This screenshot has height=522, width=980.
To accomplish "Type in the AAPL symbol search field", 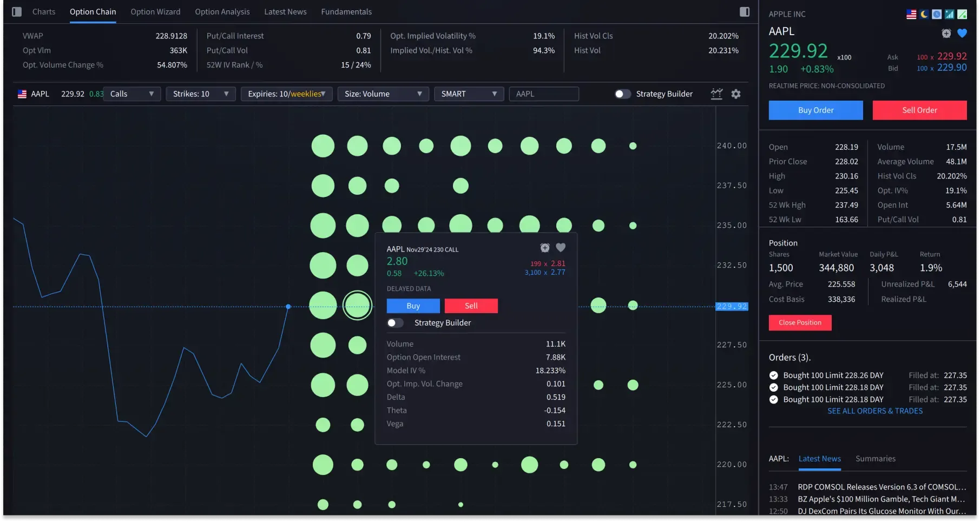I will click(x=543, y=94).
